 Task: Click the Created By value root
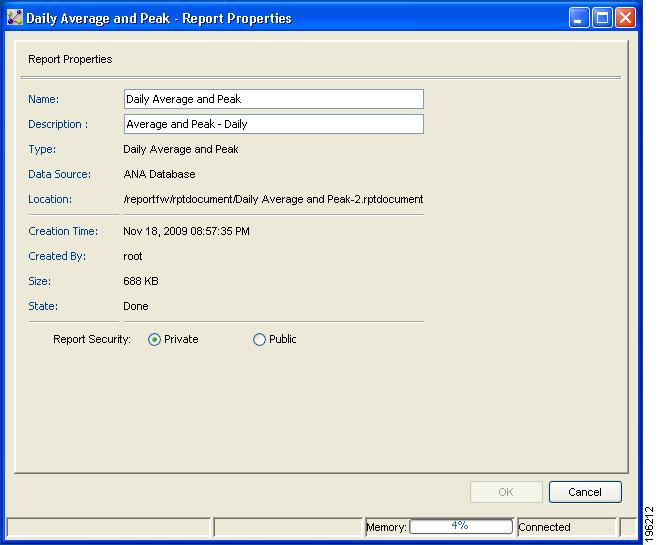[x=133, y=256]
